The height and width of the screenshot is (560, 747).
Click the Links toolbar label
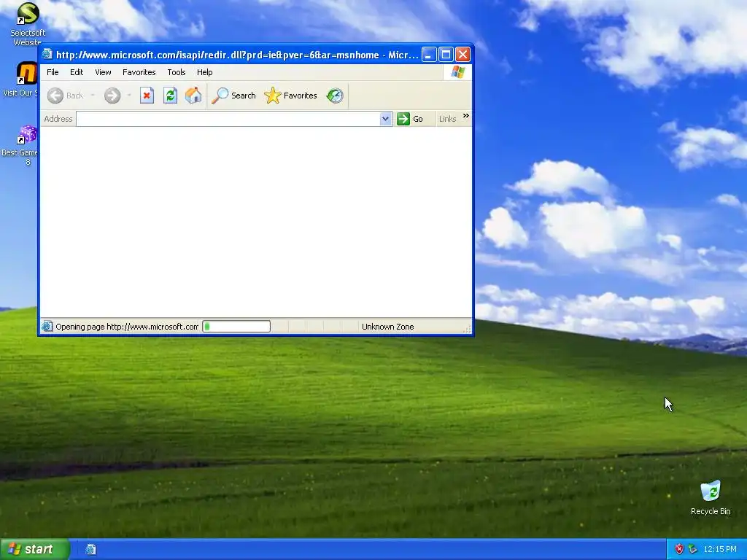coord(447,119)
